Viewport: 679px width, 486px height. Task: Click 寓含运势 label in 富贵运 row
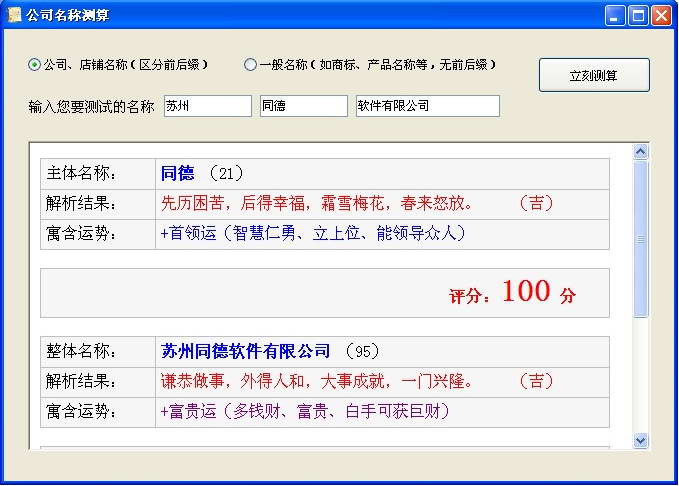(81, 411)
